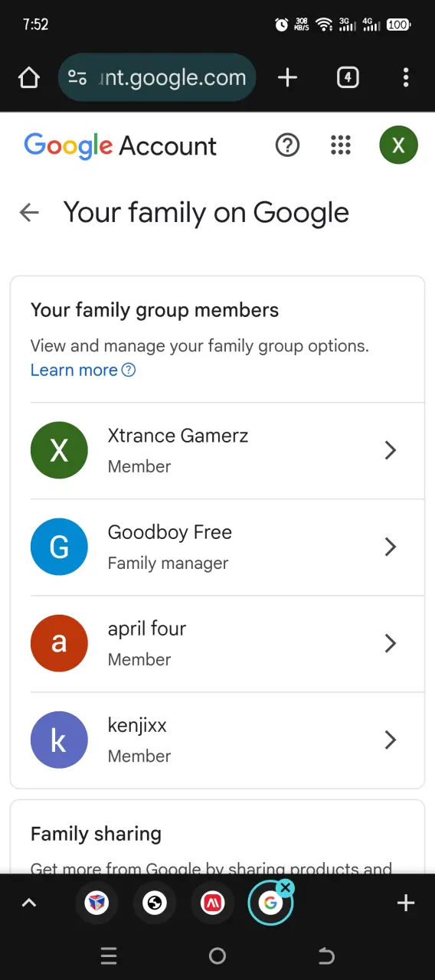Expand Goodboy Free family manager chevron
This screenshot has height=980, width=435.
[x=390, y=547]
